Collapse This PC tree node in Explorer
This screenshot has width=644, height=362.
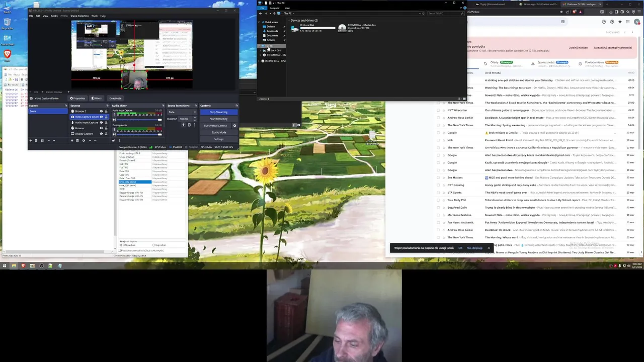pyautogui.click(x=259, y=46)
